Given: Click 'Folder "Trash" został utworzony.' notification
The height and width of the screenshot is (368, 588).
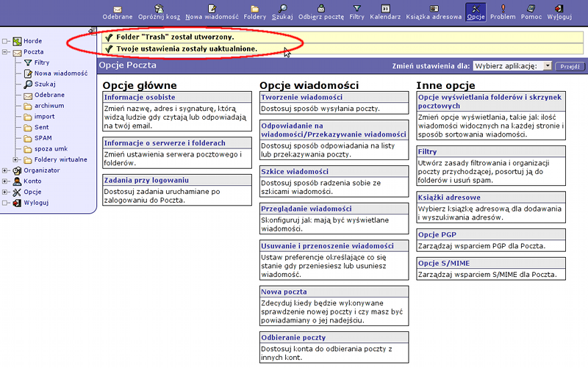Looking at the screenshot, I should (x=175, y=37).
